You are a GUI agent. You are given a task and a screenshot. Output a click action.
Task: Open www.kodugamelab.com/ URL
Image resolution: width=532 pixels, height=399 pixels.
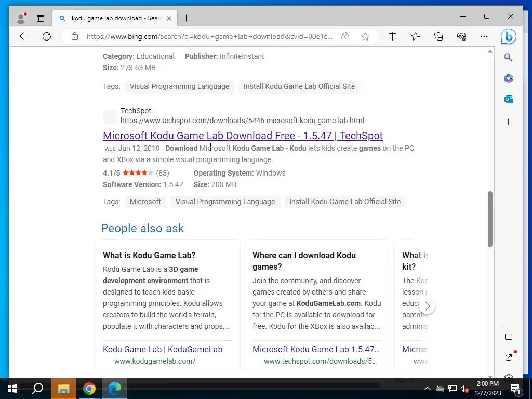tap(155, 361)
